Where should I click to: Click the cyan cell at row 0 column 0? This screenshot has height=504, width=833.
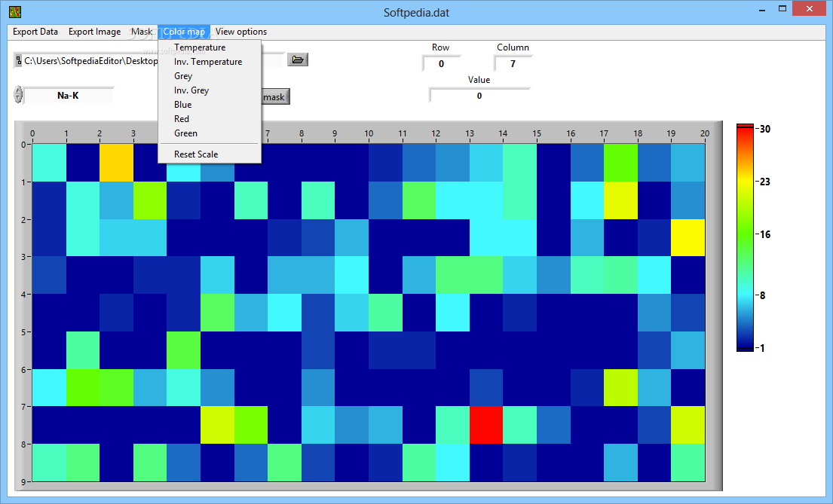point(50,163)
